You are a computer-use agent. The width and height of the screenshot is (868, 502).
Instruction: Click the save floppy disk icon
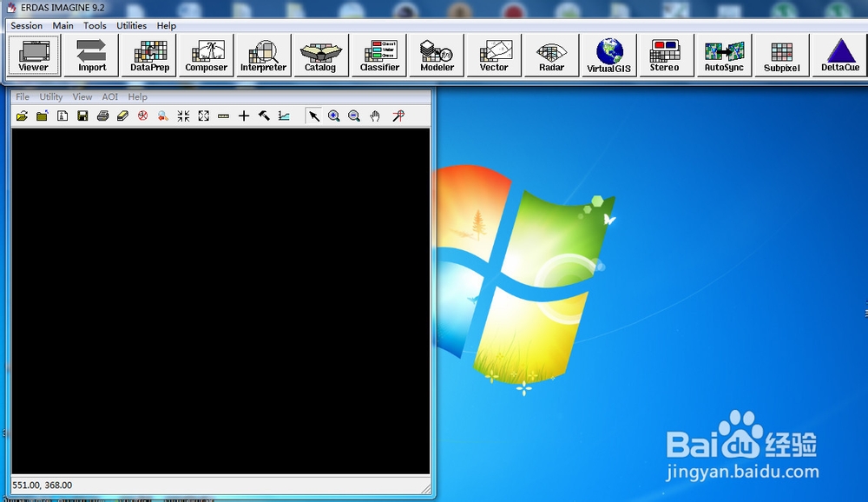point(82,116)
